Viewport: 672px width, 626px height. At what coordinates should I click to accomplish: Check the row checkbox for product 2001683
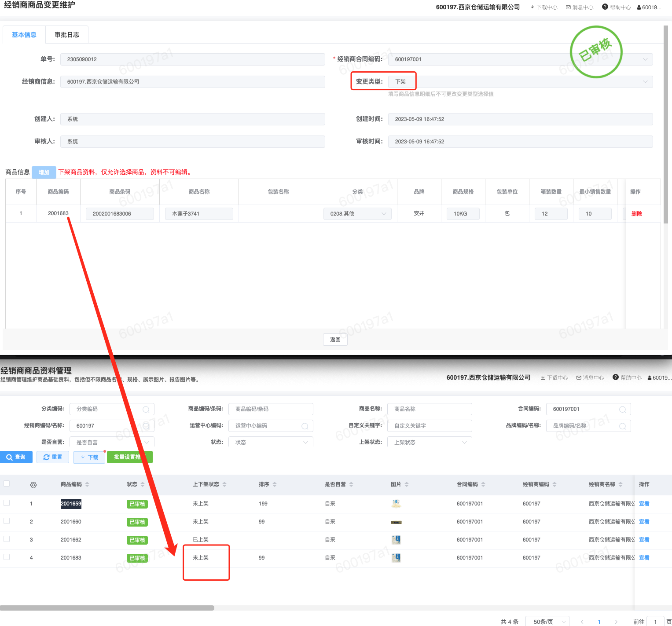click(7, 557)
